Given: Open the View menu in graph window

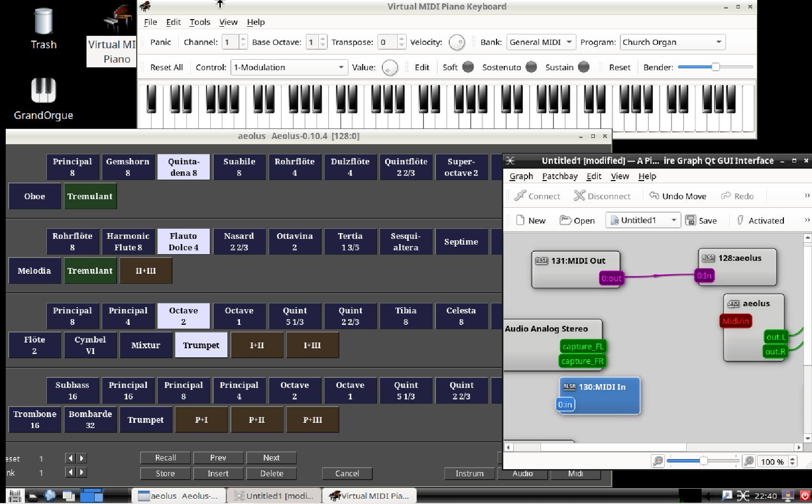Looking at the screenshot, I should (619, 176).
